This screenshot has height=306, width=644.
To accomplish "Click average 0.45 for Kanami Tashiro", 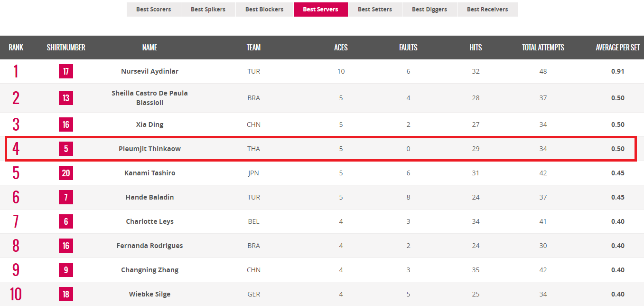I will pyautogui.click(x=618, y=173).
